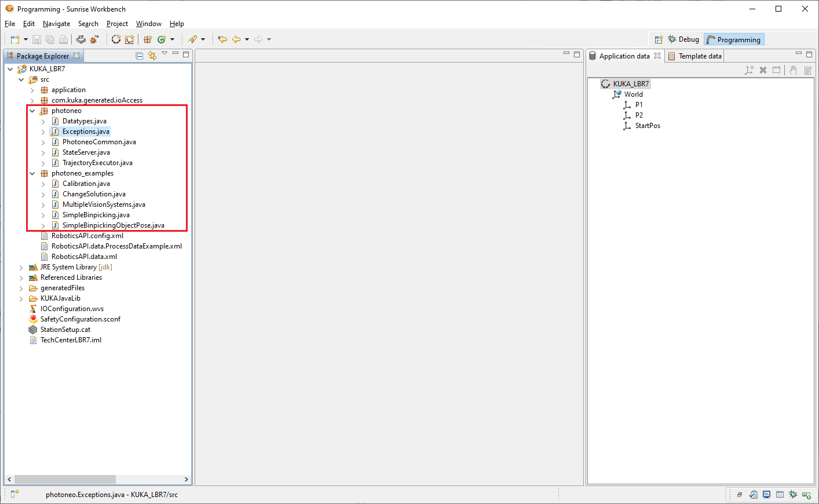The image size is (819, 504).
Task: Click the Package Explorer horizontal scrollbar thumb
Action: 65,479
